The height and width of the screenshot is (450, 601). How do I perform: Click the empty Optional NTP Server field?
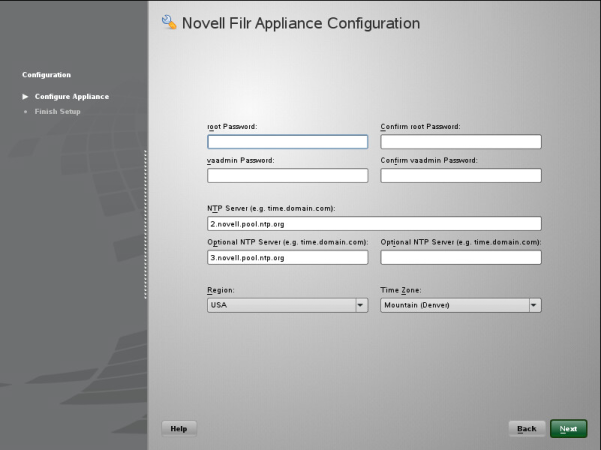pyautogui.click(x=461, y=258)
